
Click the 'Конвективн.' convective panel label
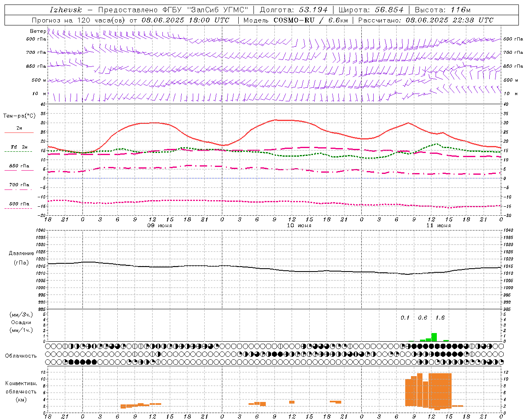(x=21, y=383)
